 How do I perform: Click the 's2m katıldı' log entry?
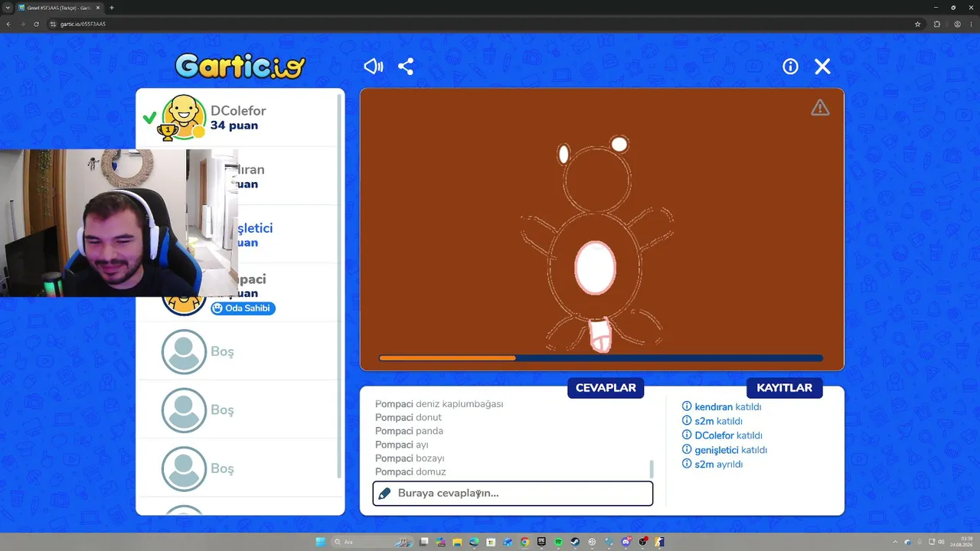[x=712, y=421]
